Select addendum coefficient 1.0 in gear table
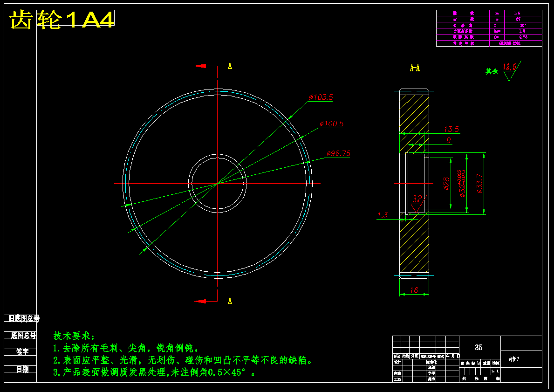 [x=522, y=31]
